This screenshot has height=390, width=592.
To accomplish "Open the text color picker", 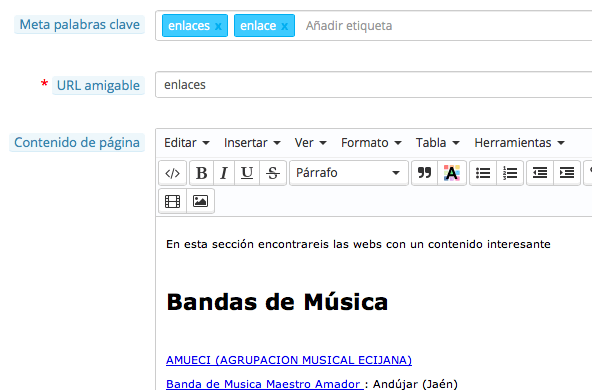I will pos(452,173).
